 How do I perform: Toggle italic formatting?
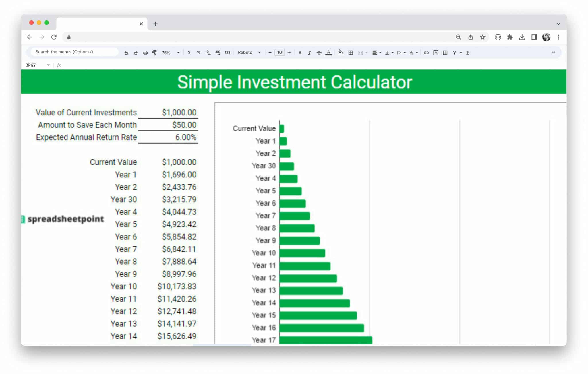309,53
